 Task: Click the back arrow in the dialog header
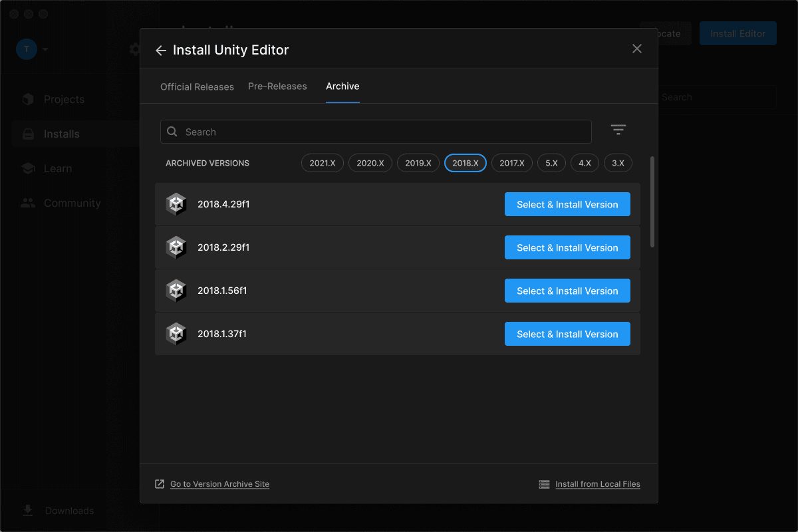pos(161,50)
